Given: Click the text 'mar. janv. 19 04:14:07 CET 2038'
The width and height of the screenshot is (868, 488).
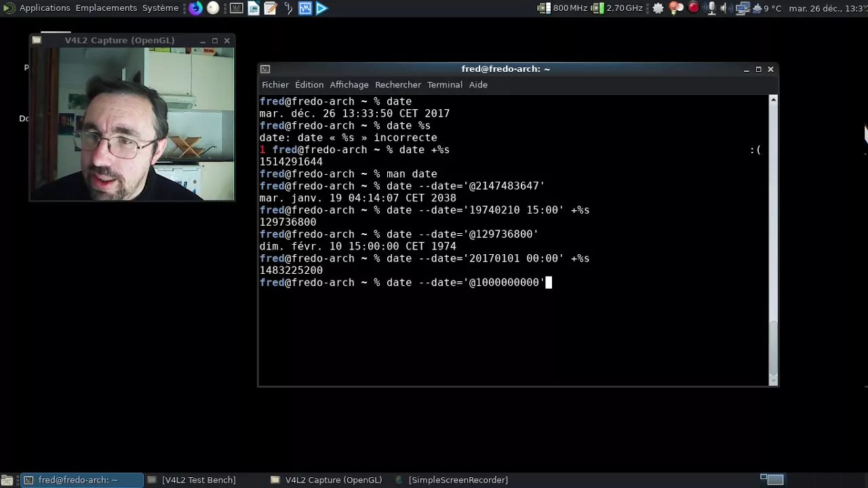Looking at the screenshot, I should pyautogui.click(x=357, y=198).
